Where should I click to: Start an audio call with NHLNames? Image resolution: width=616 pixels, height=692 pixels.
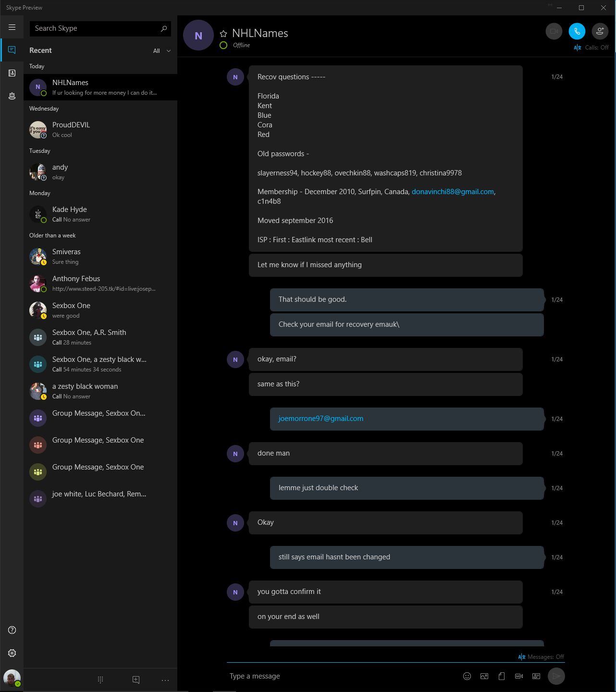coord(577,31)
